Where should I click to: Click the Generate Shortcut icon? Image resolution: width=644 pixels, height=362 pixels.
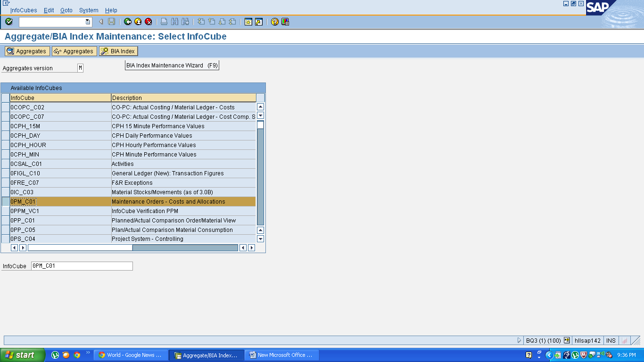point(259,22)
